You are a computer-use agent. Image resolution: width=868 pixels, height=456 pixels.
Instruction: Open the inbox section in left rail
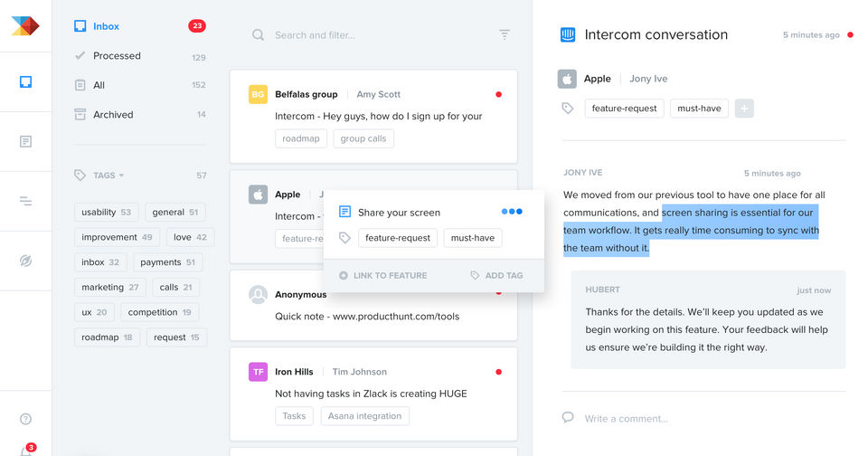pyautogui.click(x=25, y=82)
